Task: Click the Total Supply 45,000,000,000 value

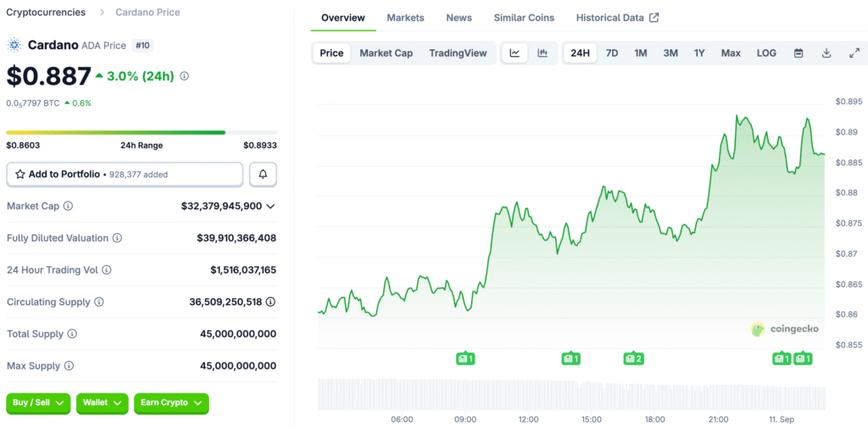Action: (x=238, y=334)
